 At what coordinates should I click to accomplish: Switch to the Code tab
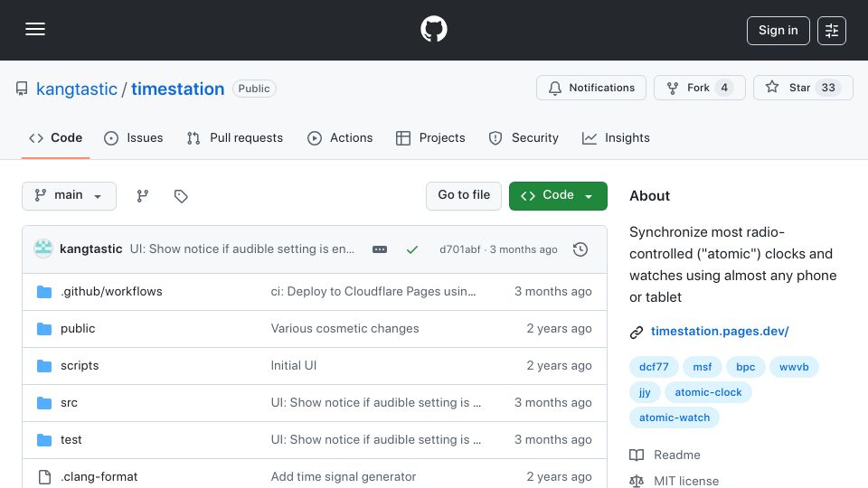(x=55, y=137)
